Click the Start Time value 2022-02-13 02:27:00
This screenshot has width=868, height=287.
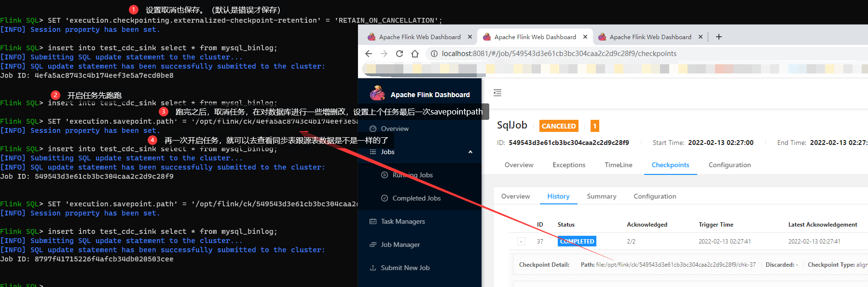click(x=721, y=143)
